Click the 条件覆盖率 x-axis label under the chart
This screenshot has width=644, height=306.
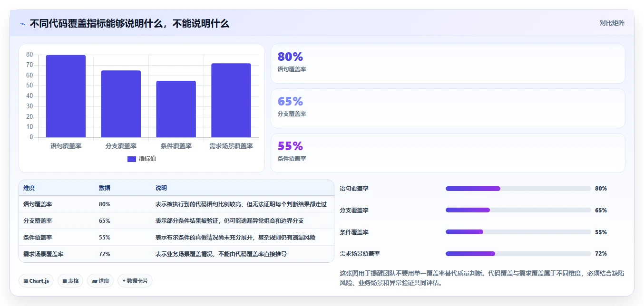tap(176, 146)
